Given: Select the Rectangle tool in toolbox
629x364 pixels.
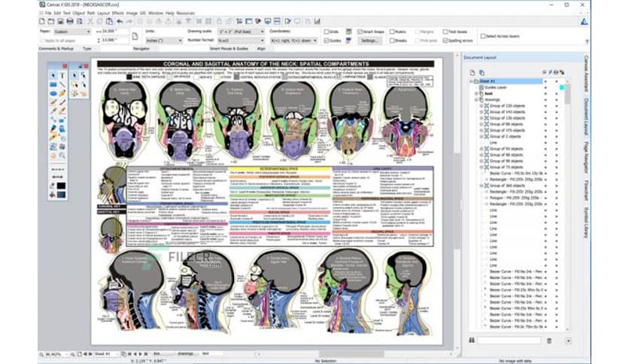Looking at the screenshot, I should [x=53, y=84].
